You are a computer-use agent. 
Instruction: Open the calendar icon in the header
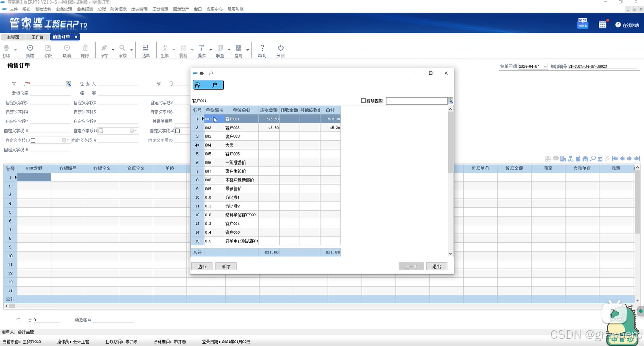(x=602, y=25)
